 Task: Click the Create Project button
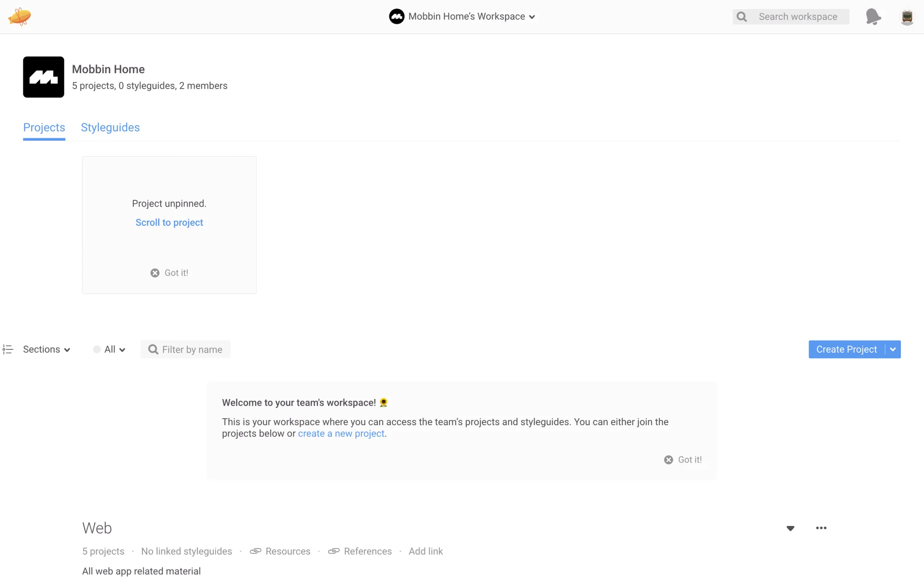tap(846, 350)
